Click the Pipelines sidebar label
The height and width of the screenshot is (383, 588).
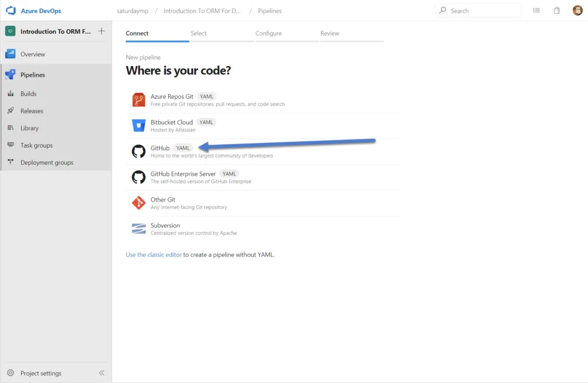pos(33,75)
